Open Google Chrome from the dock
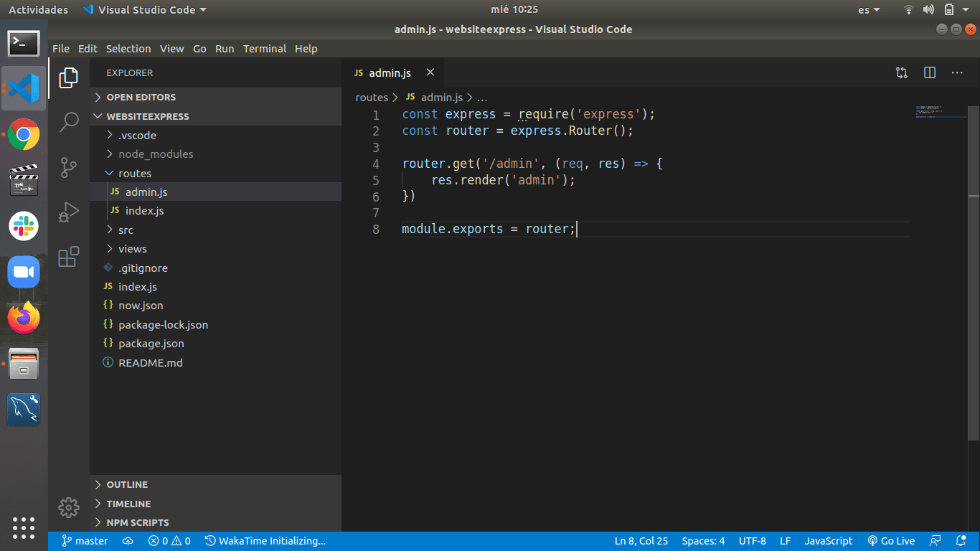Screen dimensions: 980x551 pos(24,134)
